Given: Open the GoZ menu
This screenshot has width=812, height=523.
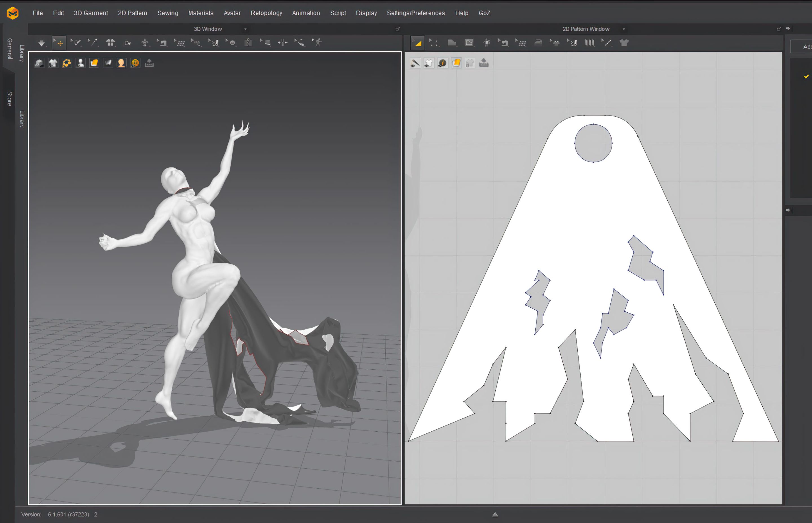Looking at the screenshot, I should [x=484, y=13].
